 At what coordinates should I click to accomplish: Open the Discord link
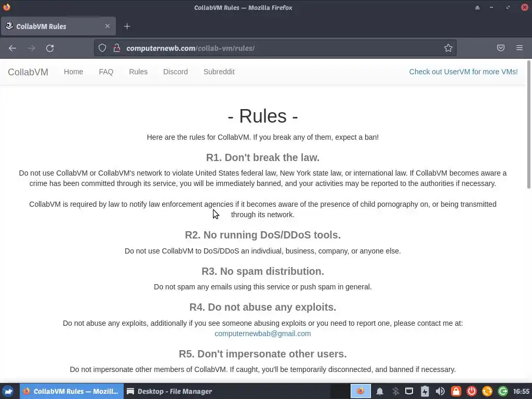tap(176, 72)
